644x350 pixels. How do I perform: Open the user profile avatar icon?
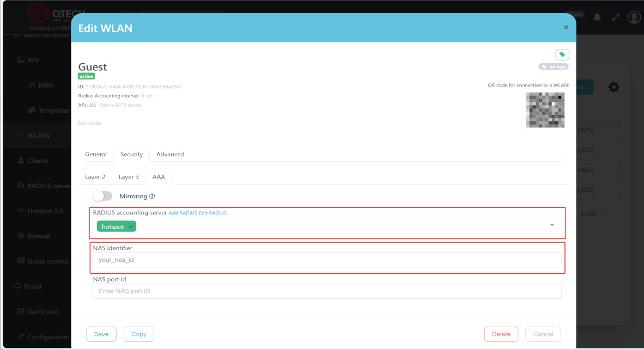click(634, 17)
